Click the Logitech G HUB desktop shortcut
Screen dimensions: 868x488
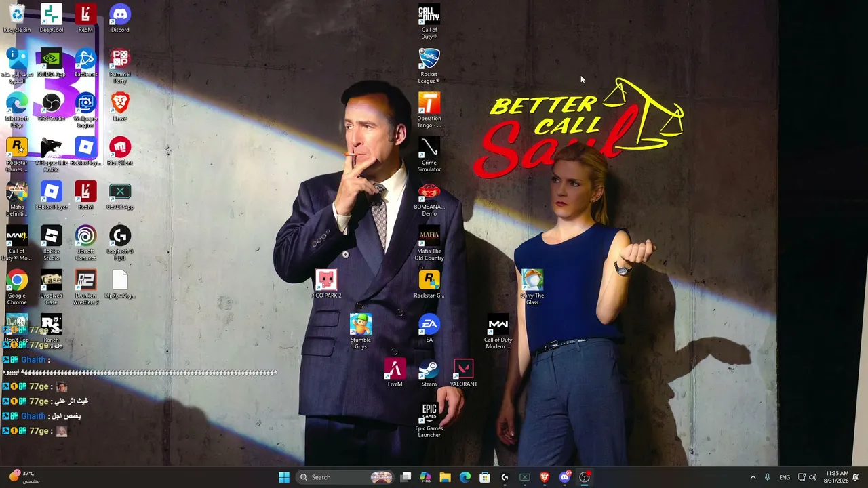(120, 244)
